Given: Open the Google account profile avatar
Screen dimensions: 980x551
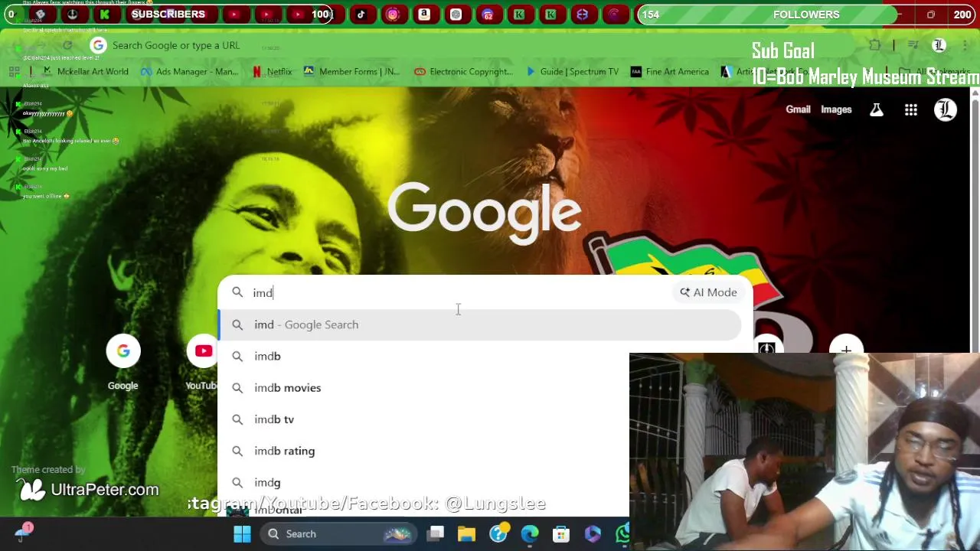Looking at the screenshot, I should (x=946, y=109).
